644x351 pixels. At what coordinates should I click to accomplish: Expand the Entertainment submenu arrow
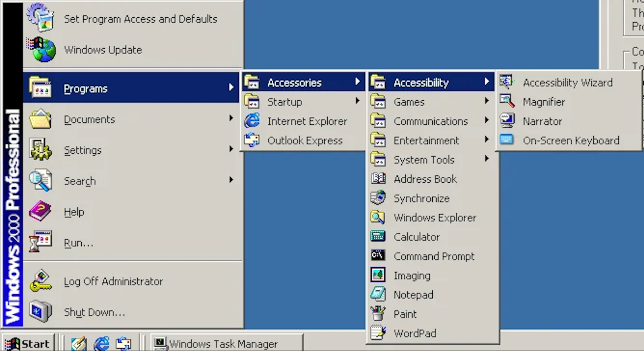point(487,139)
